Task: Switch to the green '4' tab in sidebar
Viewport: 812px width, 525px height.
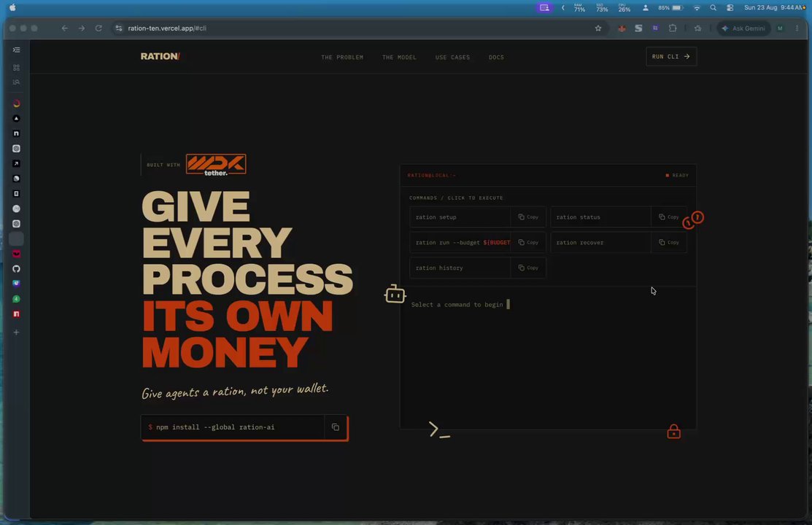Action: (x=17, y=299)
